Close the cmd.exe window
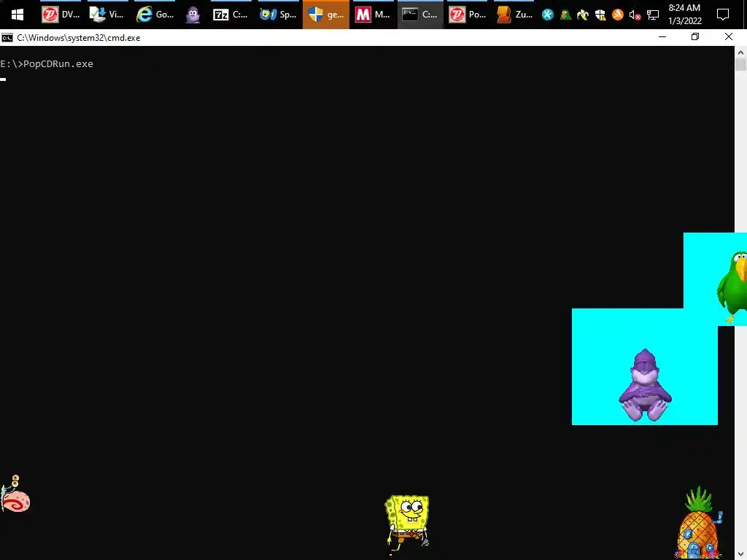 (729, 37)
